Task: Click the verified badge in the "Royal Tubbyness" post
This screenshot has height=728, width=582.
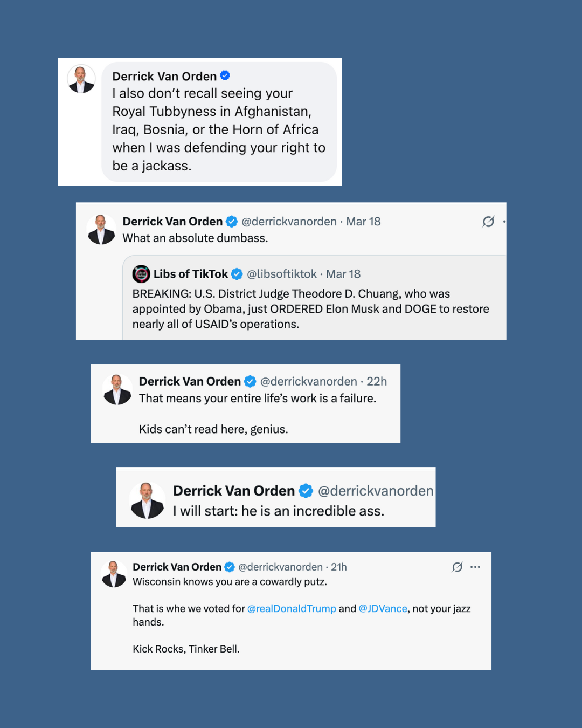Action: tap(225, 76)
